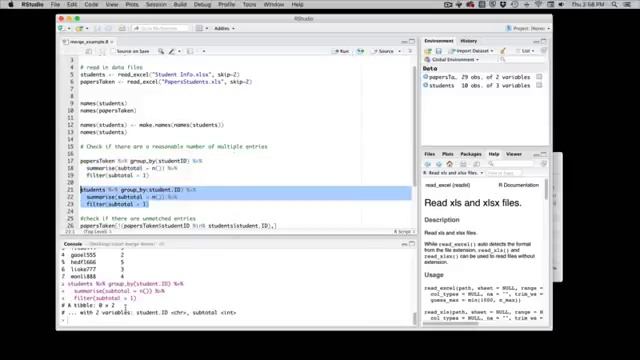
Task: Click the Print icon in main toolbar
Action: click(x=122, y=29)
